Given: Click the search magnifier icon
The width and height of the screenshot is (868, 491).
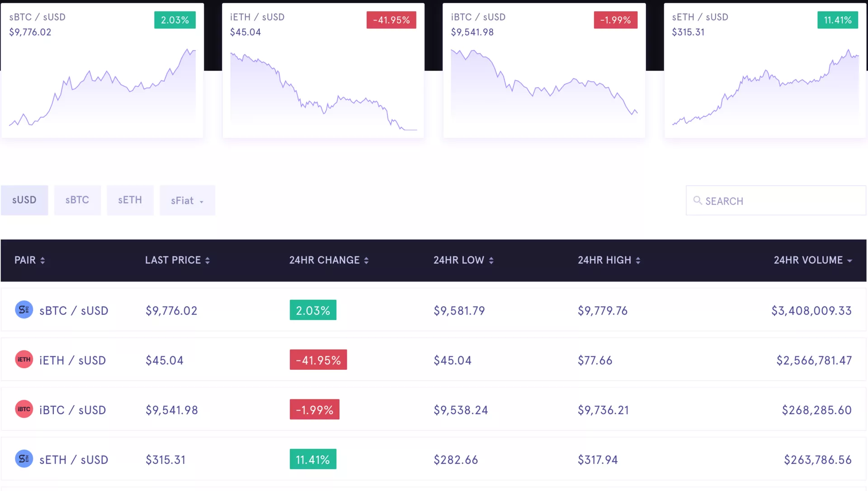Looking at the screenshot, I should (x=698, y=201).
